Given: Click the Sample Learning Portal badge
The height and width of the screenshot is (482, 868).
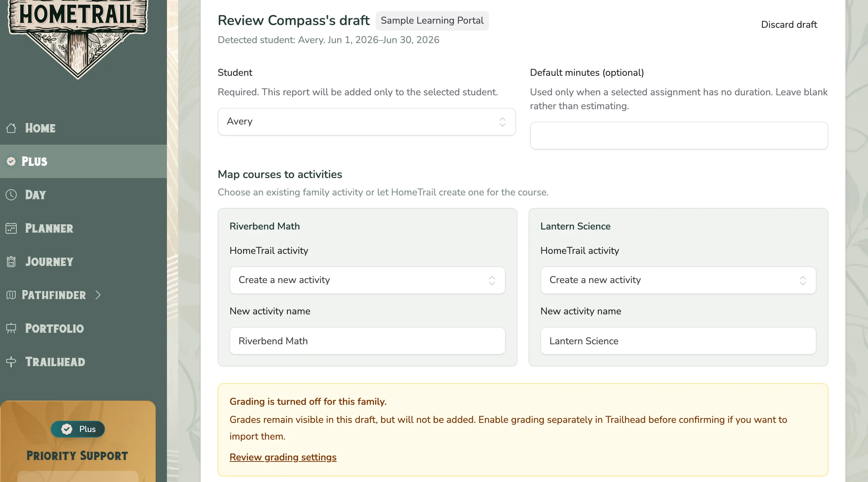Looking at the screenshot, I should (x=432, y=21).
